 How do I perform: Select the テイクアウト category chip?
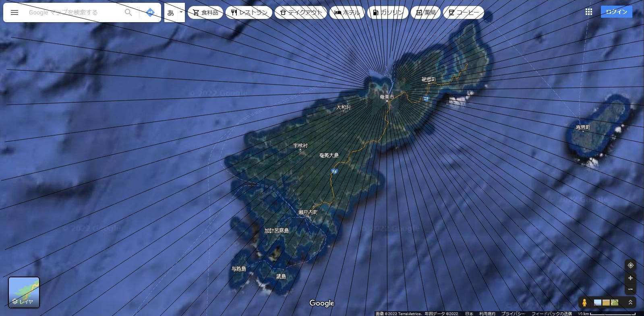301,12
